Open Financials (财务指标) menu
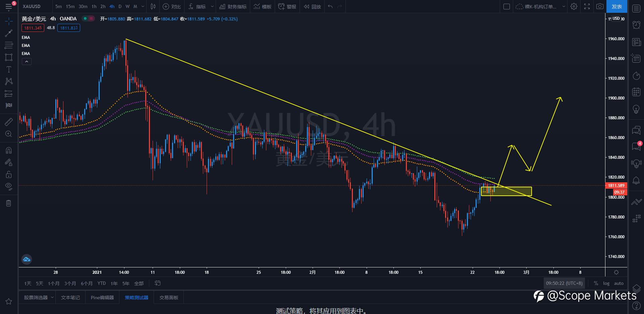Viewport: 644px width, 314px height. [x=233, y=6]
